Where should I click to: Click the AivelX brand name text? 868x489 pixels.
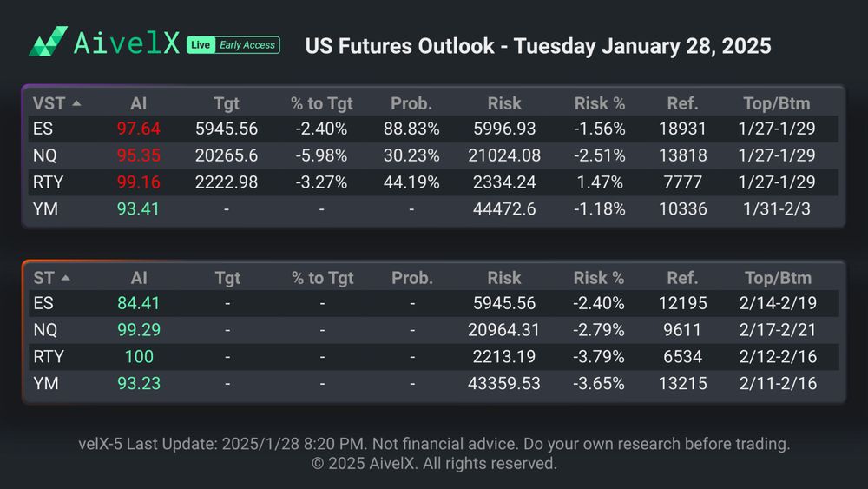[x=126, y=43]
